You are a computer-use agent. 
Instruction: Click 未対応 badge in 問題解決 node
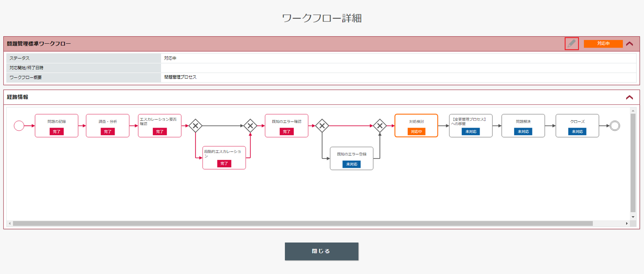pyautogui.click(x=523, y=131)
